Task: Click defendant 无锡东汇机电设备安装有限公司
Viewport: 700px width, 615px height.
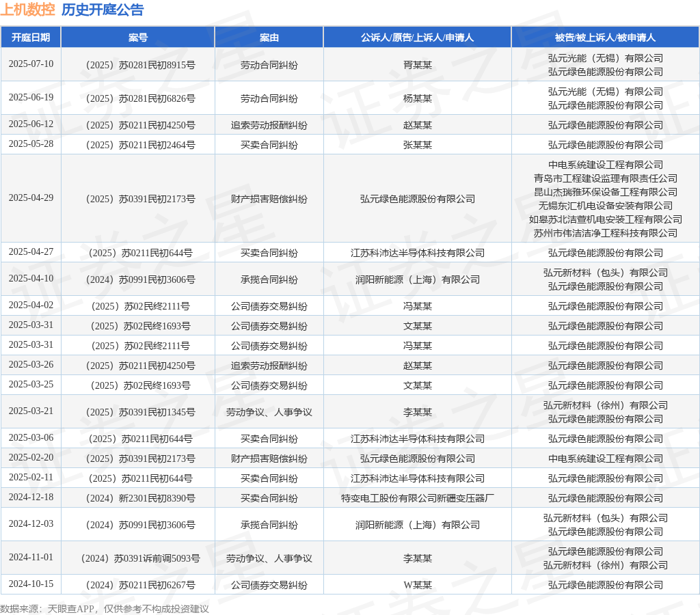Action: point(606,206)
